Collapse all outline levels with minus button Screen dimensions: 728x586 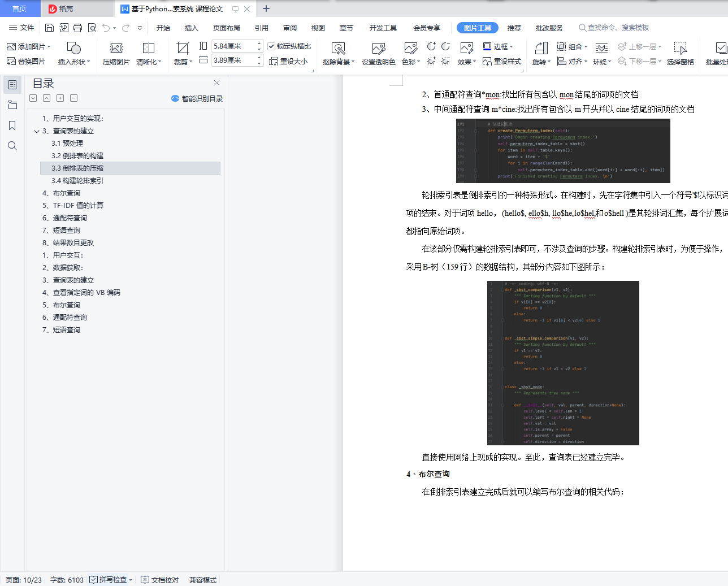pos(73,98)
